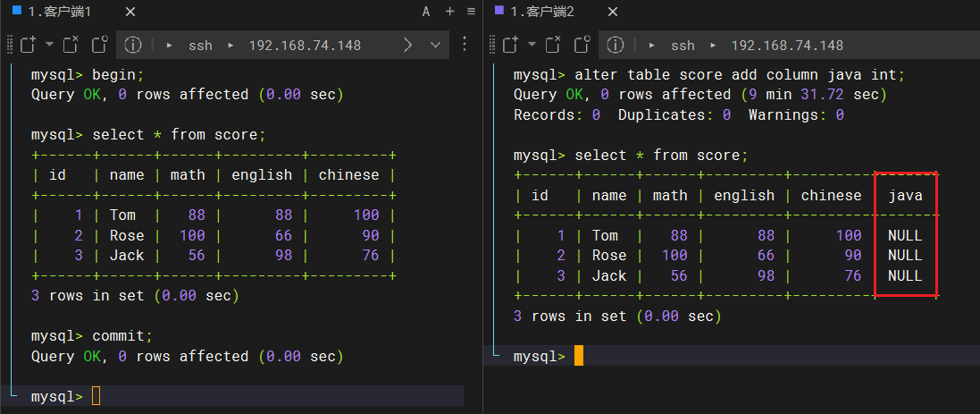Screen dimensions: 980x414
Task: Click close-session icon in 客户端2 pane toolbar
Action: click(x=554, y=45)
